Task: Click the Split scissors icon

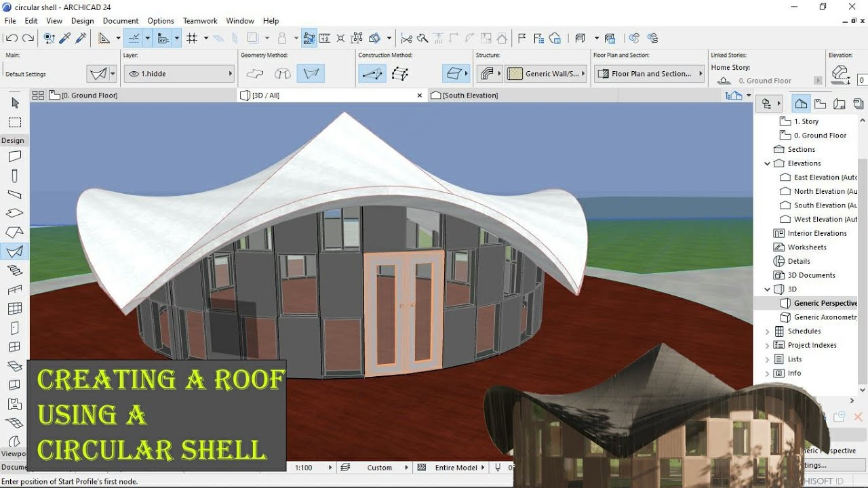Action: tap(407, 39)
